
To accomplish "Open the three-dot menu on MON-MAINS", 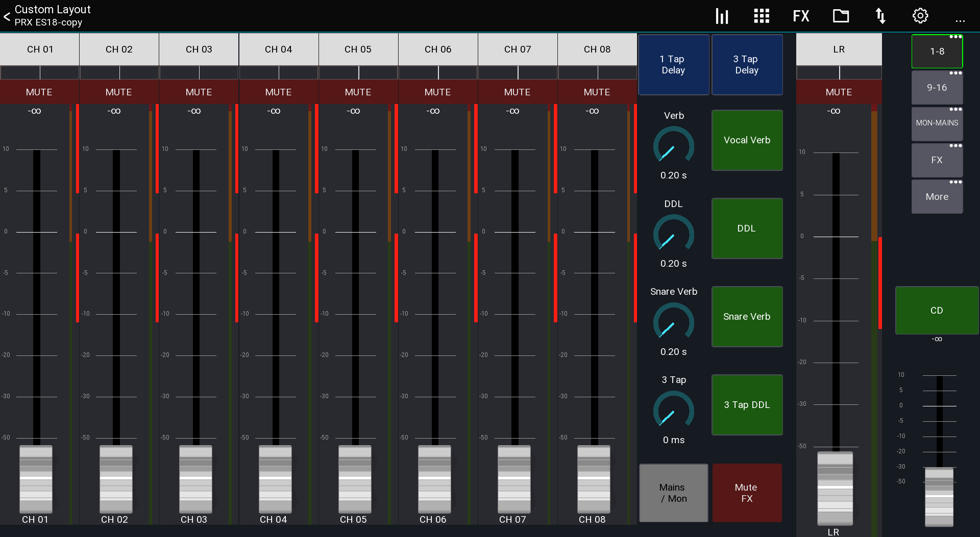I will 955,110.
